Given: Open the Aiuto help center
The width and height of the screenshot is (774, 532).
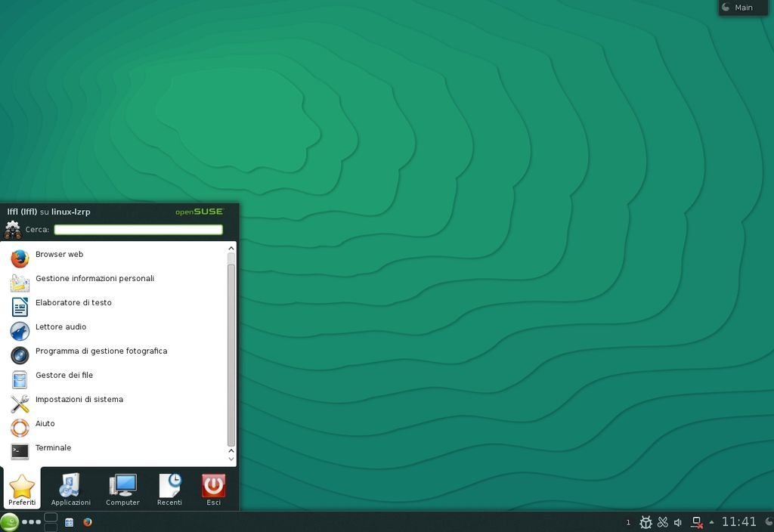Looking at the screenshot, I should (45, 424).
